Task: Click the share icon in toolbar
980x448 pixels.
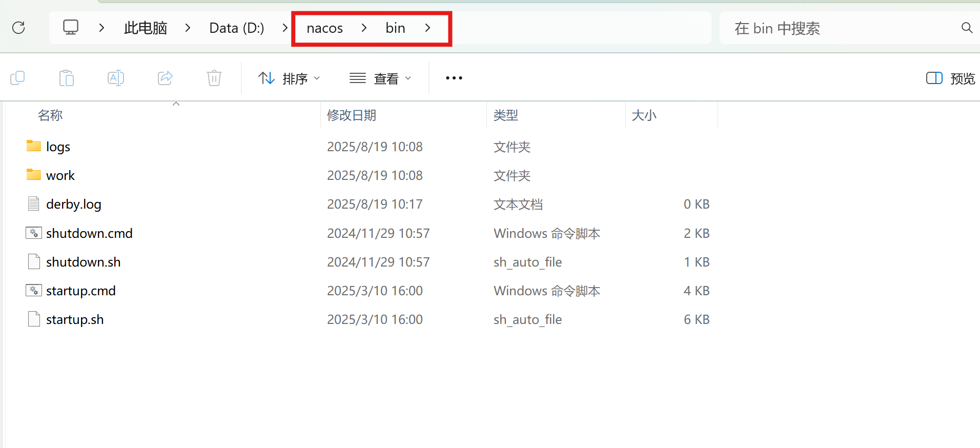Action: coord(165,78)
